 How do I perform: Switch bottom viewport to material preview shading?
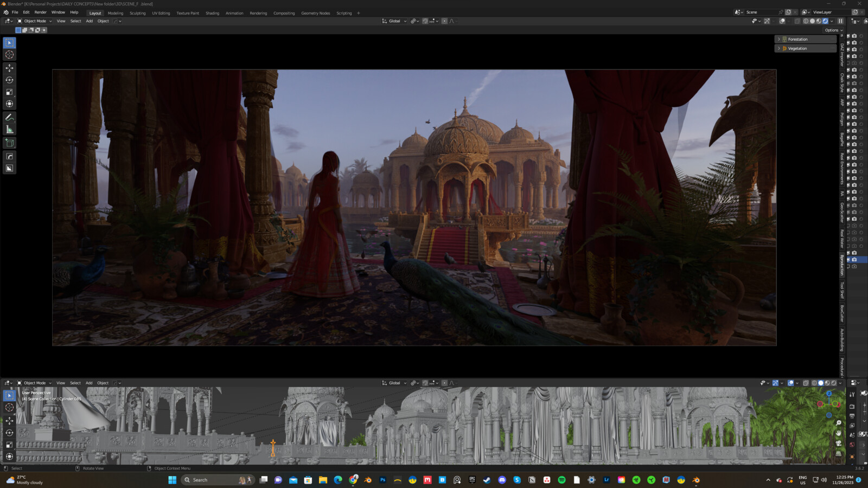pyautogui.click(x=827, y=383)
